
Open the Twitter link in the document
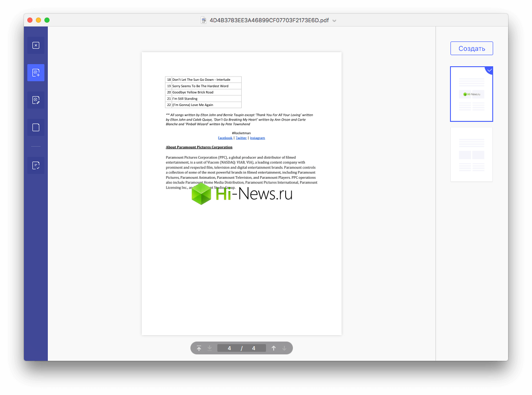coord(241,138)
